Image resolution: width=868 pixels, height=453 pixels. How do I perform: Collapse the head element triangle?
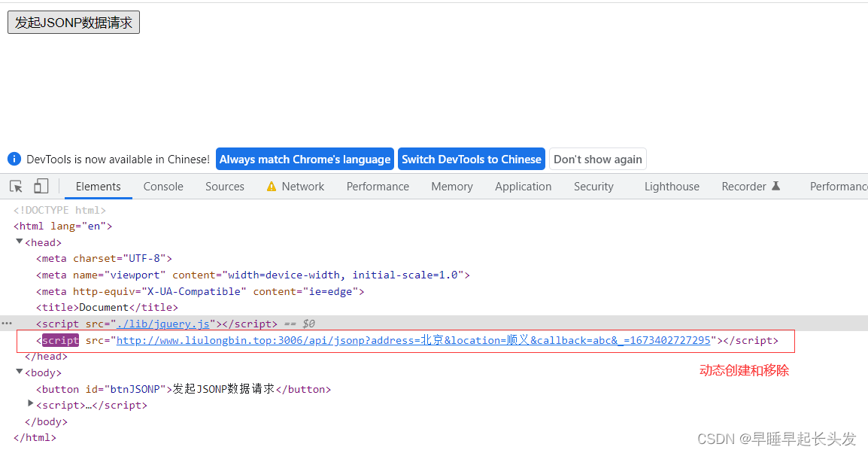point(20,242)
